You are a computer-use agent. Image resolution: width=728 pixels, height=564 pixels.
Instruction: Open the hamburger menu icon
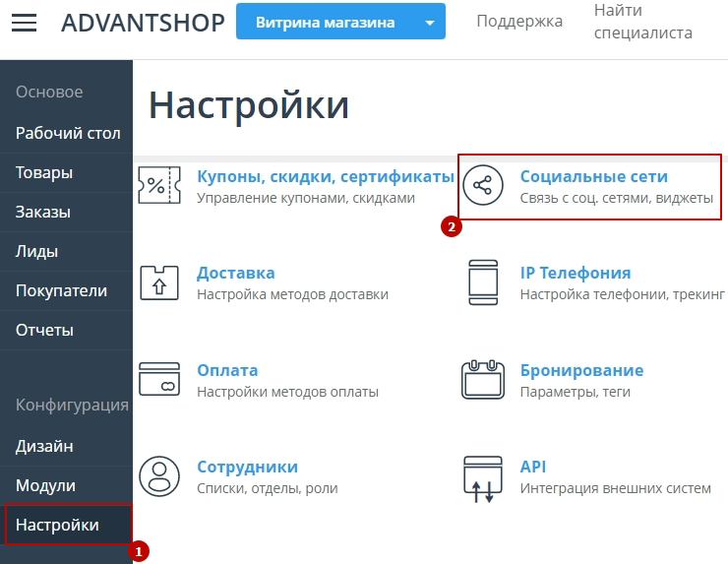click(24, 22)
